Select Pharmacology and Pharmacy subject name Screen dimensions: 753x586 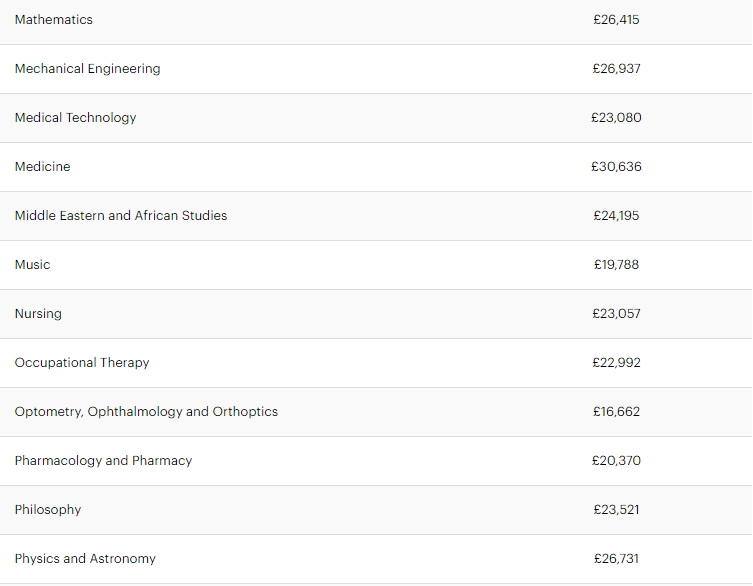click(x=103, y=461)
